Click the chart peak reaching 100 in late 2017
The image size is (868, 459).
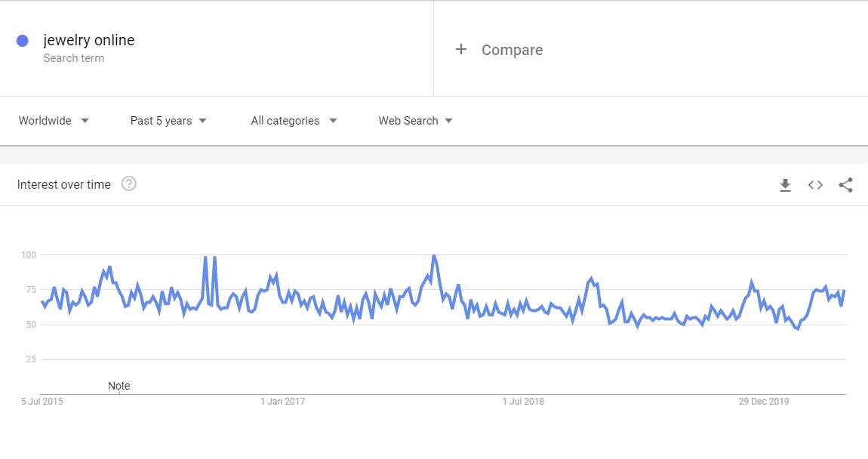434,255
